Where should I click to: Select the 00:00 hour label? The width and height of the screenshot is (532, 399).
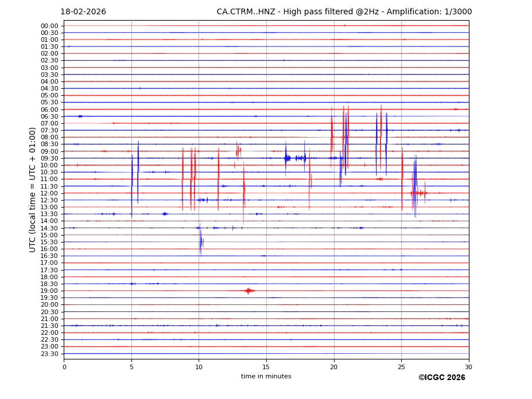click(x=49, y=26)
